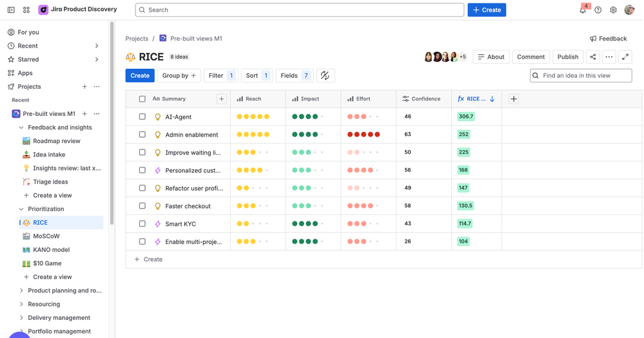Click Effort red dots for Admin enablement

click(364, 135)
